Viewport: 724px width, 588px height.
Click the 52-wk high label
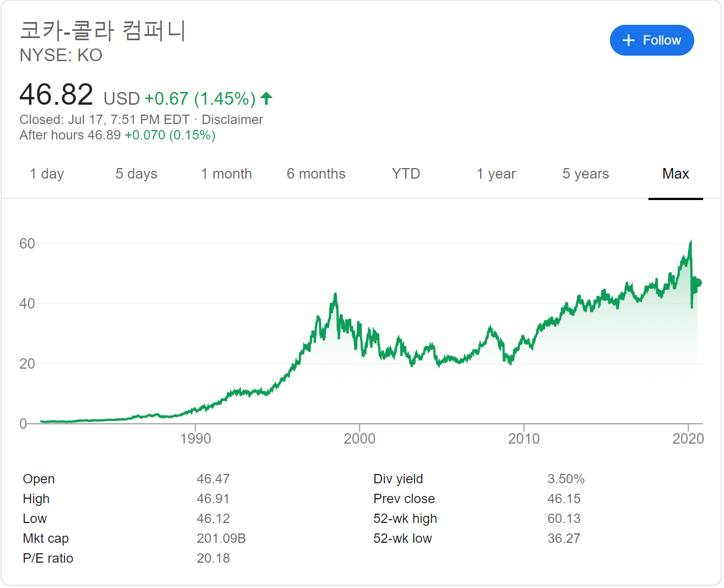coord(405,519)
